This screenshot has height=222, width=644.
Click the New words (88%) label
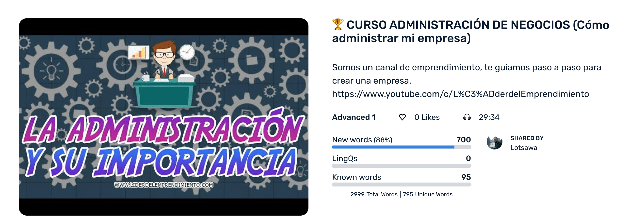click(362, 140)
